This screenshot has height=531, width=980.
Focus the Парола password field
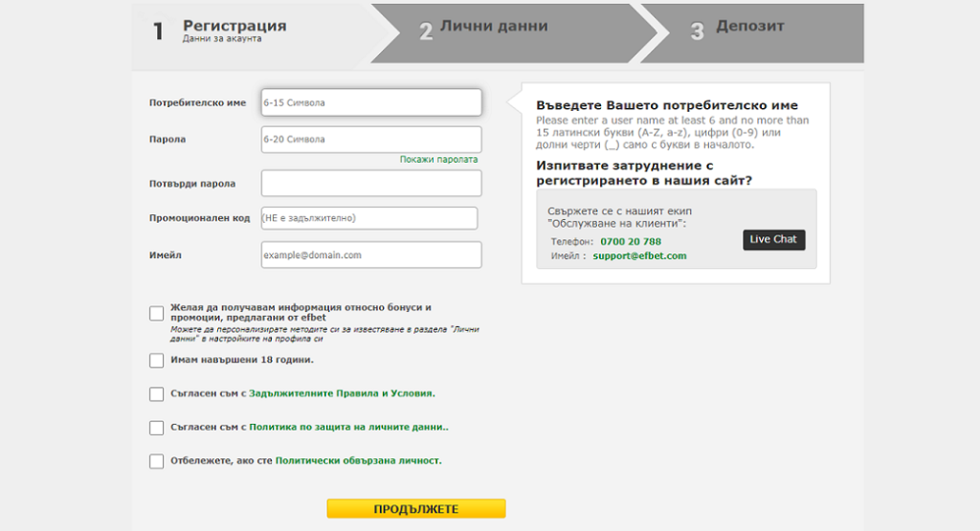point(370,140)
